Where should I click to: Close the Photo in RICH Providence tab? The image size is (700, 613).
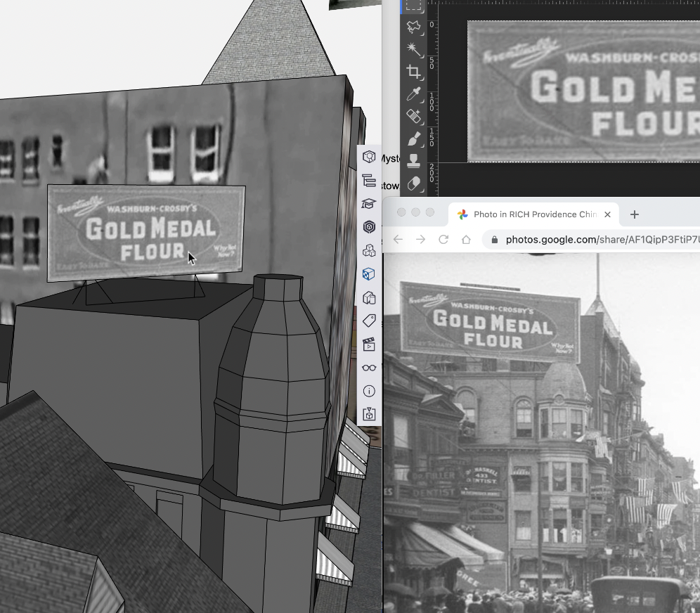pyautogui.click(x=607, y=214)
